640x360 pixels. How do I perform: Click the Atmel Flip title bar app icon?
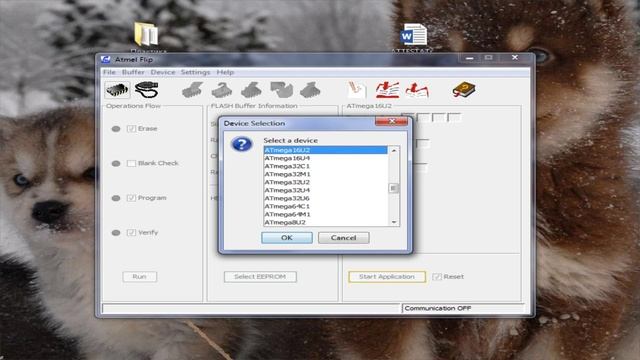tap(106, 59)
